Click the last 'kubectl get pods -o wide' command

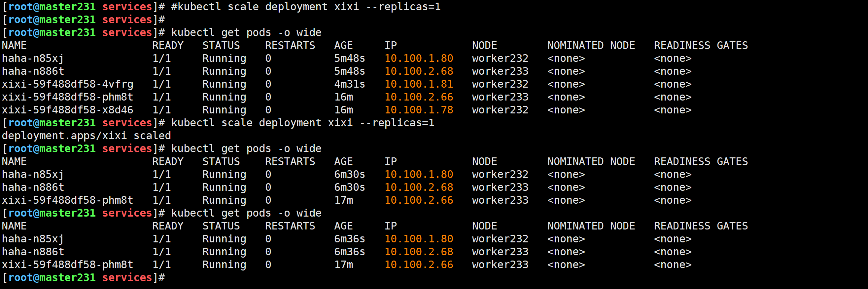246,213
